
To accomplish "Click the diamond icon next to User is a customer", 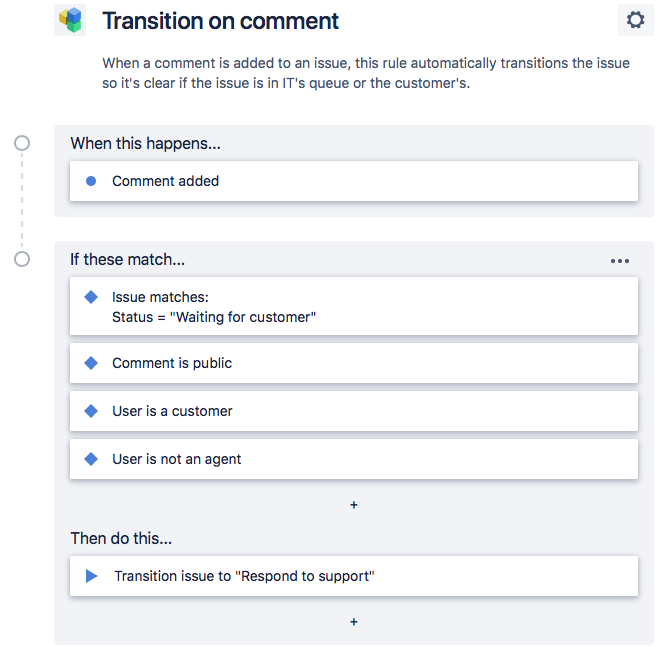I will (x=91, y=411).
